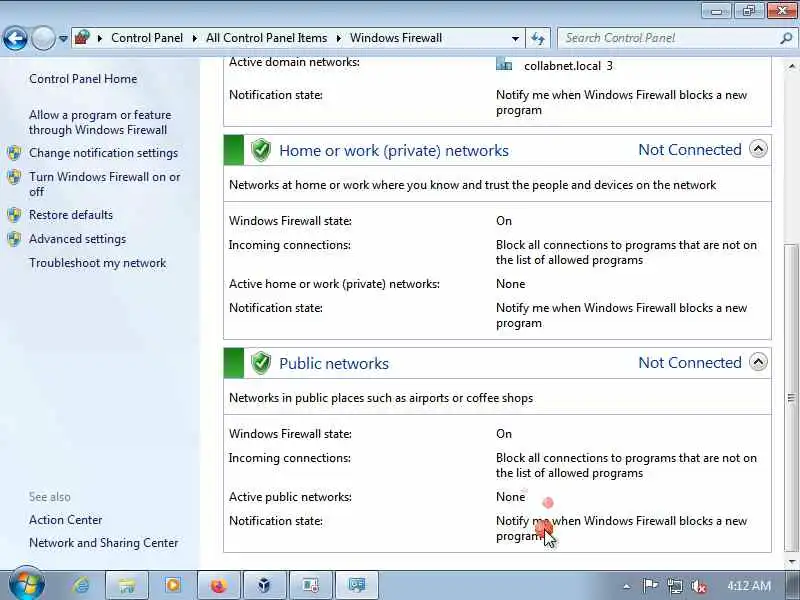Open Firefox from the taskbar

pos(219,585)
